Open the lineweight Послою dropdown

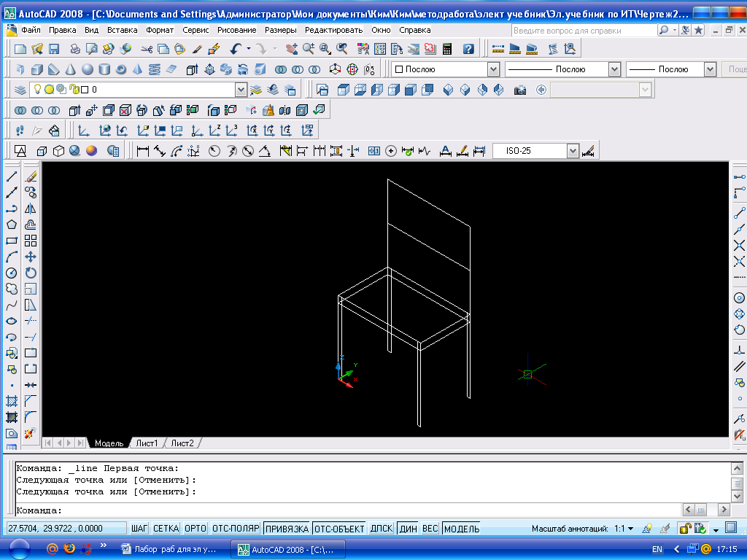[711, 69]
